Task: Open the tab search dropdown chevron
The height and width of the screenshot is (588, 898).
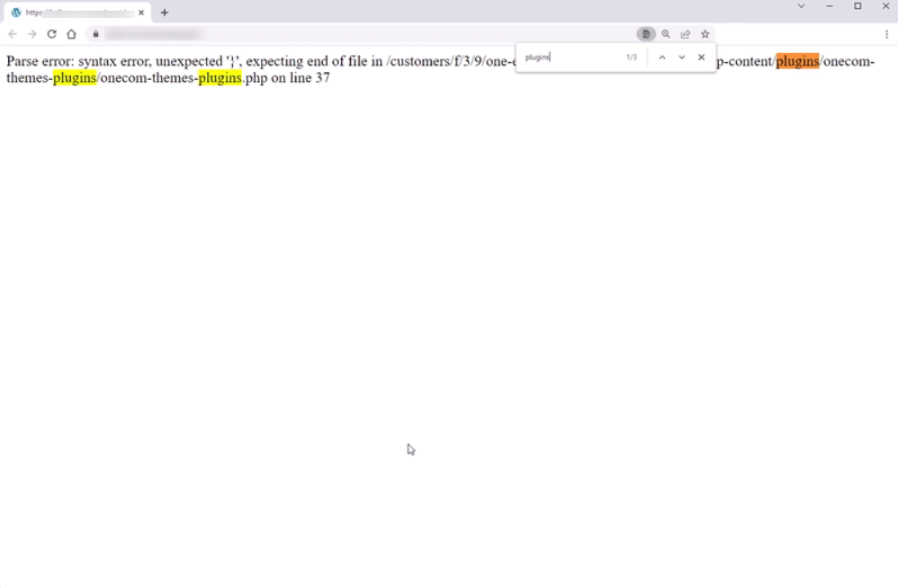Action: pyautogui.click(x=801, y=6)
